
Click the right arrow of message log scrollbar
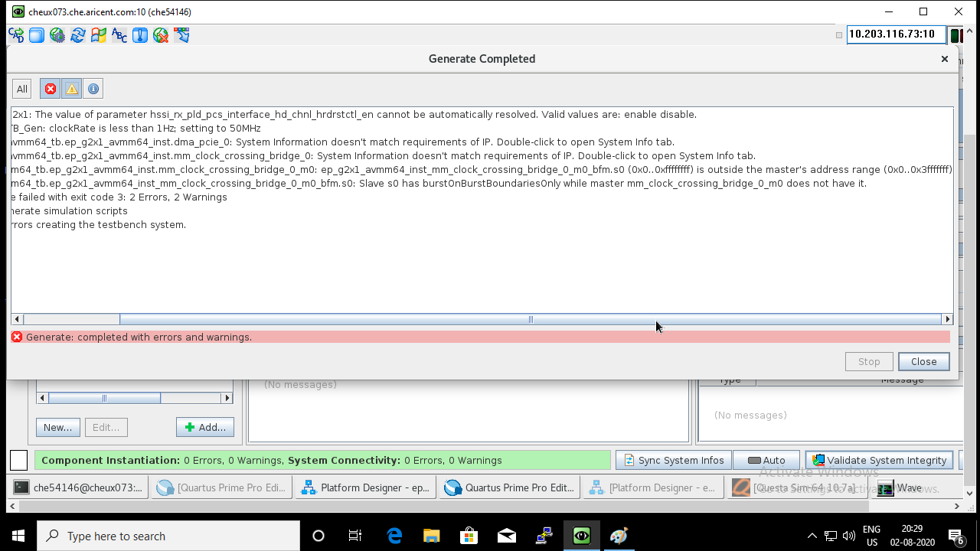[947, 319]
